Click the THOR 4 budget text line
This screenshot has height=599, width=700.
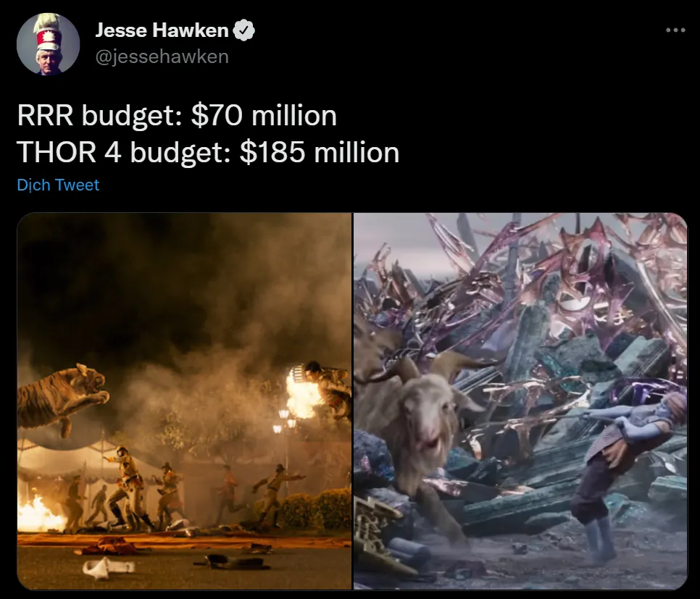tap(208, 153)
